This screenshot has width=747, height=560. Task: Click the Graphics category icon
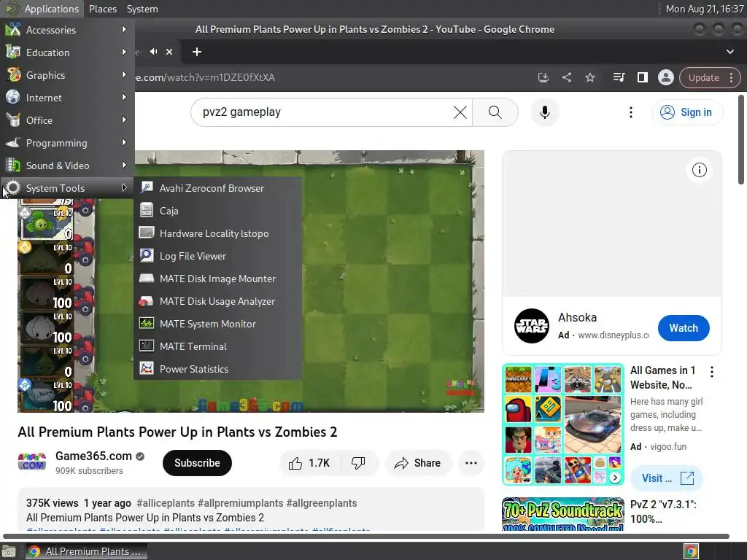tap(13, 75)
